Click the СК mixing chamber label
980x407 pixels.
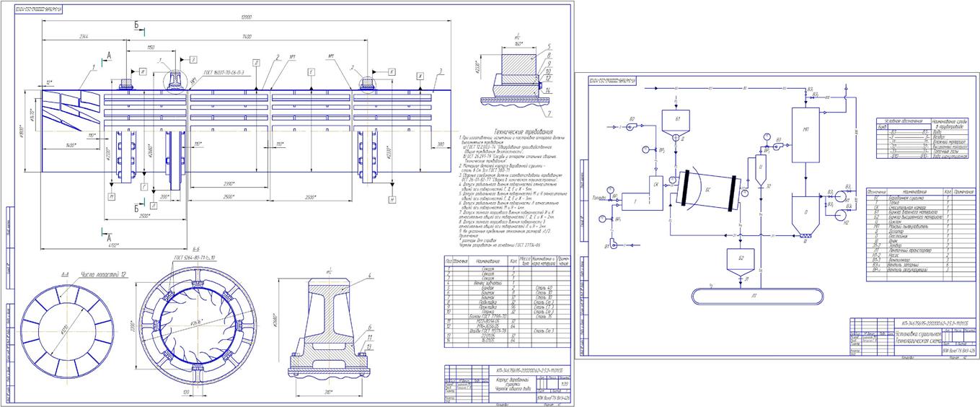655,185
